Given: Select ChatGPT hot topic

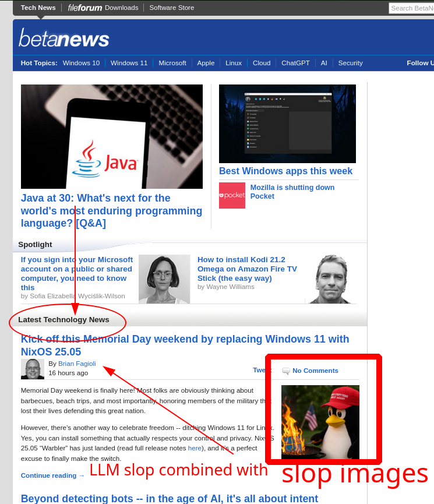Looking at the screenshot, I should pyautogui.click(x=295, y=63).
